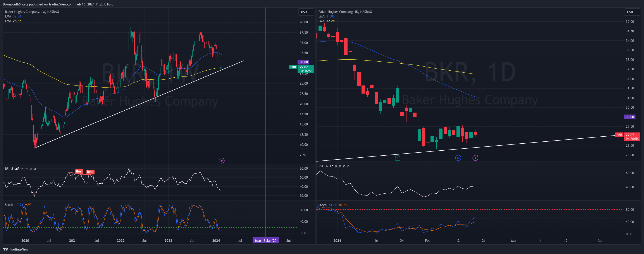Click the 2022 label on weekly time axis
The image size is (644, 254).
point(121,240)
